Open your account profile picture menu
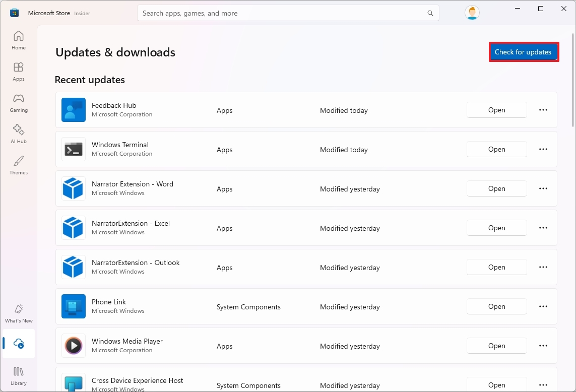 coord(472,13)
